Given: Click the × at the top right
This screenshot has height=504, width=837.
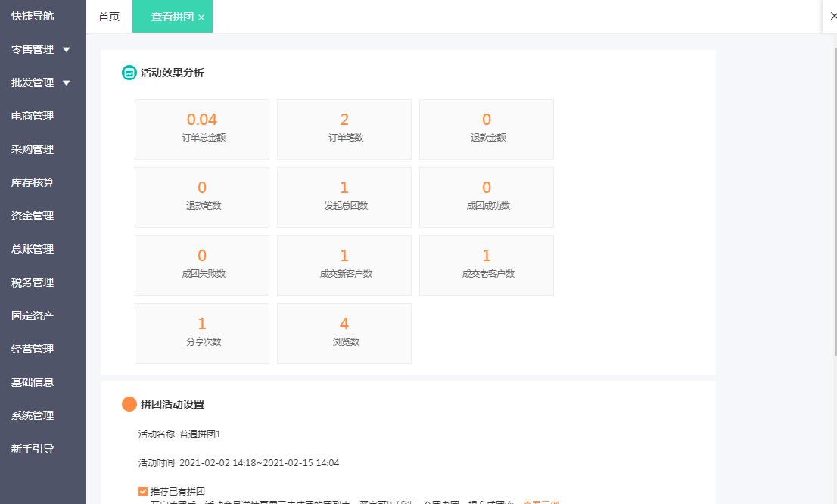Looking at the screenshot, I should [x=834, y=15].
